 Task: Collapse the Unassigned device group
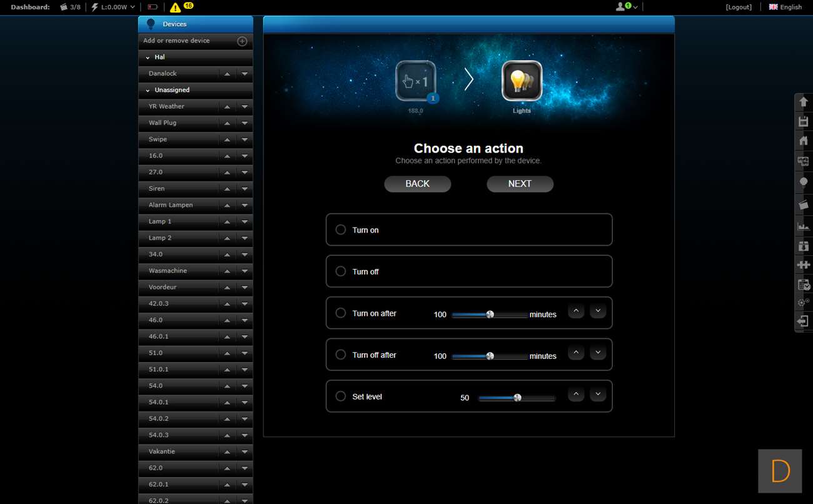click(x=148, y=90)
